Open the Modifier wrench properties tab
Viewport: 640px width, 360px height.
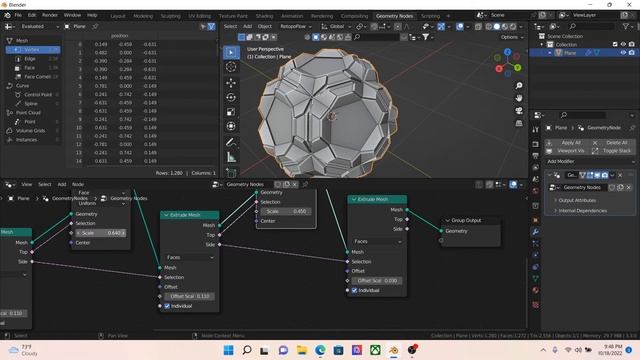point(536,232)
